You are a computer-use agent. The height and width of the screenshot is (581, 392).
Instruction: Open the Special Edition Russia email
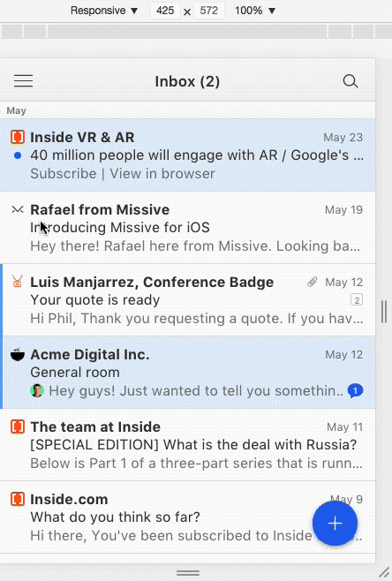point(187,445)
